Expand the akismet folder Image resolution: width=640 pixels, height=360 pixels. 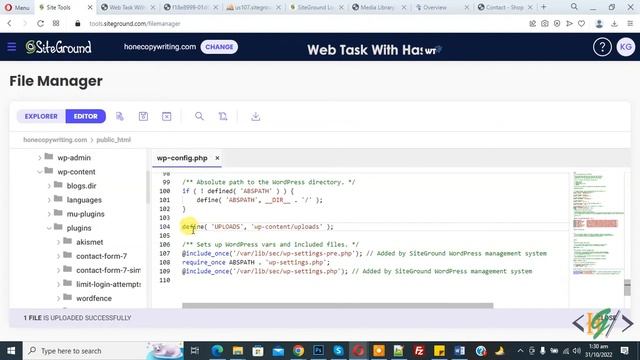coord(58,242)
